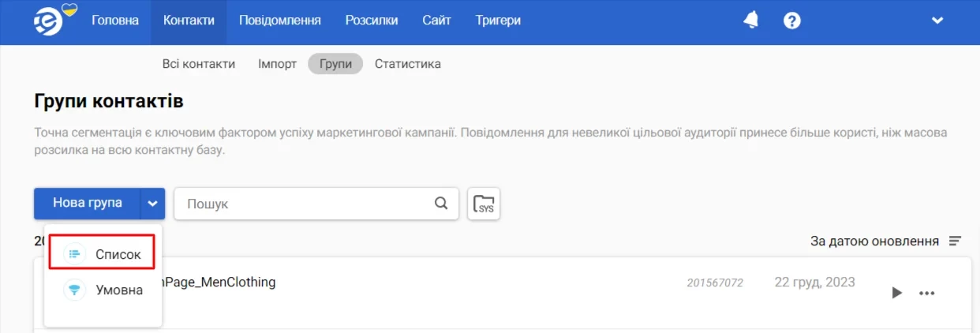Open Тригери menu
980x333 pixels.
(x=498, y=21)
